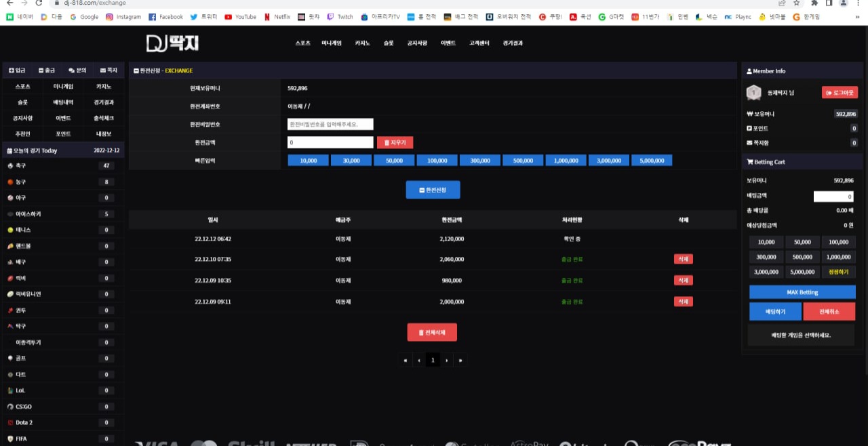Click the 핸드볼 sport icon
Viewport: 868px width, 446px height.
pos(10,246)
